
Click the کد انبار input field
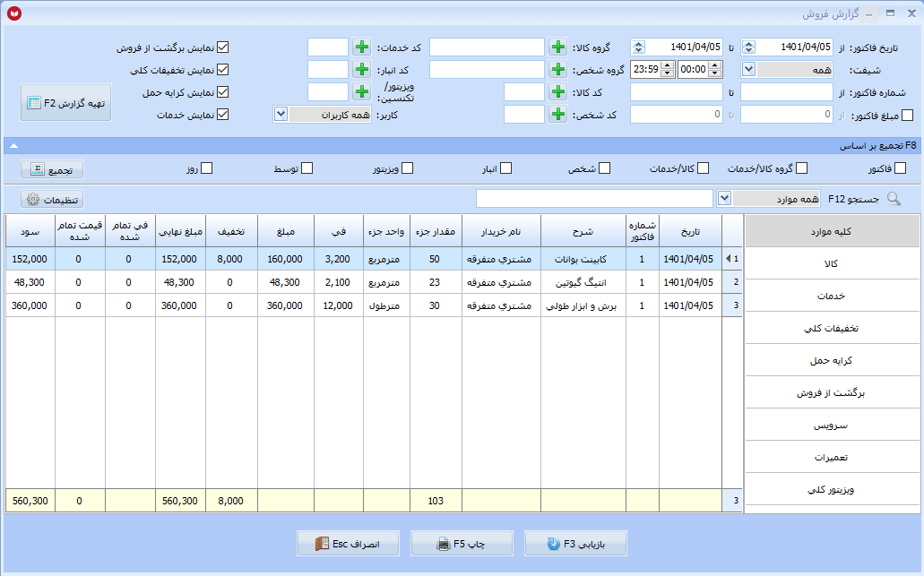328,70
